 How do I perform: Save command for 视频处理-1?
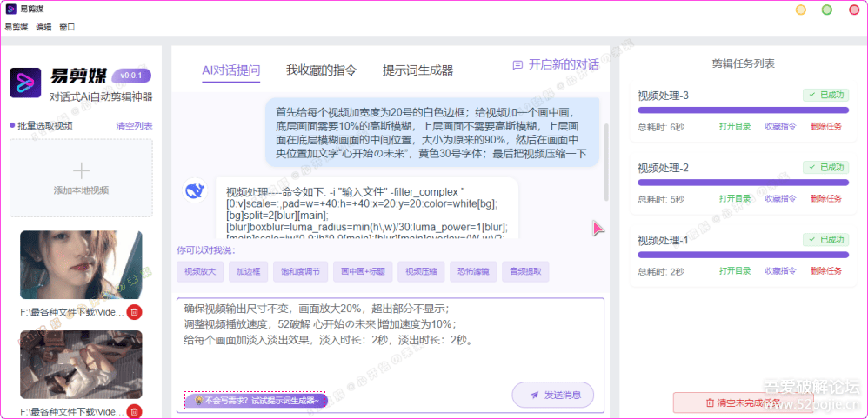[780, 271]
